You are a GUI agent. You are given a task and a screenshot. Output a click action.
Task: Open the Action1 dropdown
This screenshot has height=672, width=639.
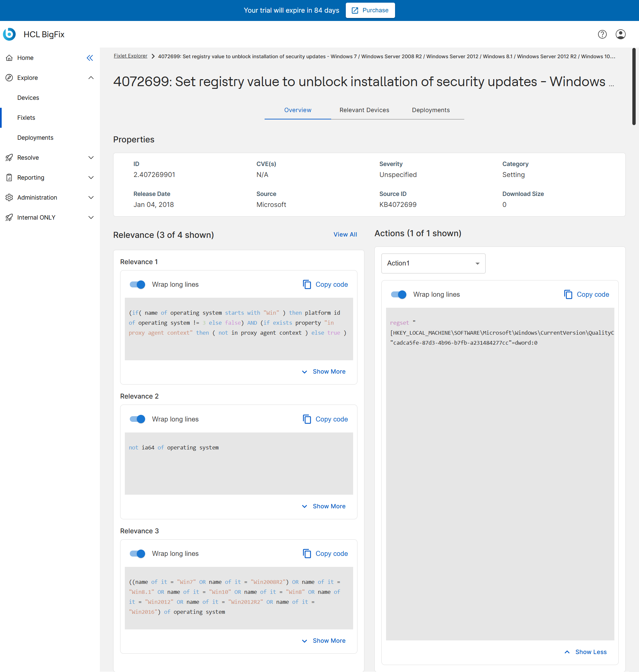click(x=433, y=263)
